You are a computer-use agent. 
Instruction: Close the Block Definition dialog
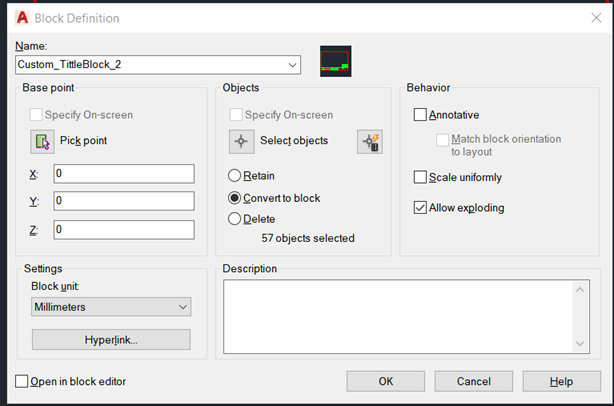596,18
